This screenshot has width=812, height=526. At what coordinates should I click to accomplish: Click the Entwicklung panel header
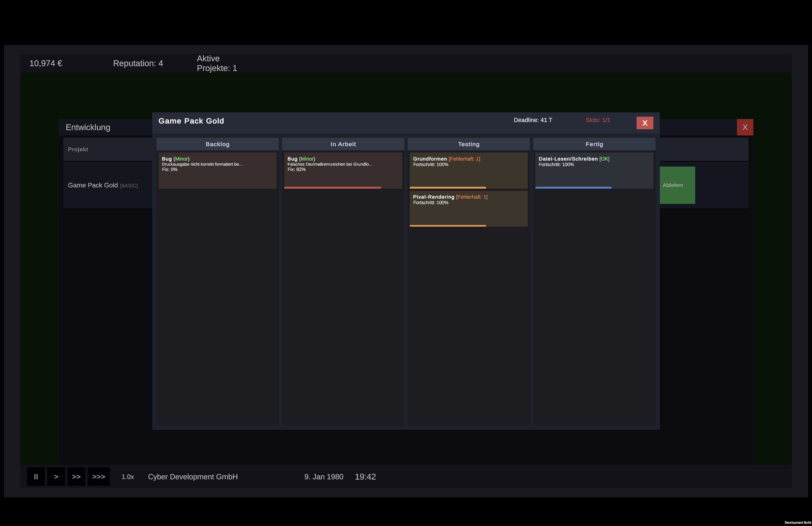click(x=88, y=127)
